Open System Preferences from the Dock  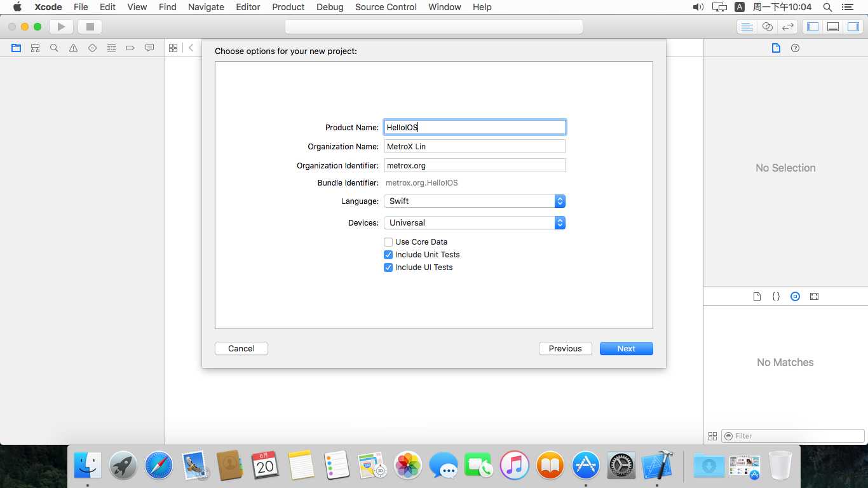click(621, 466)
